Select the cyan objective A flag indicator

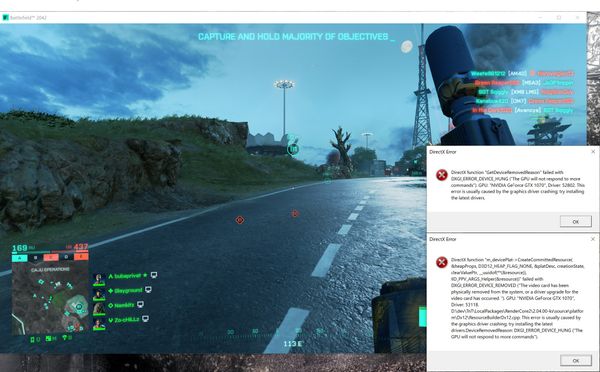20,258
